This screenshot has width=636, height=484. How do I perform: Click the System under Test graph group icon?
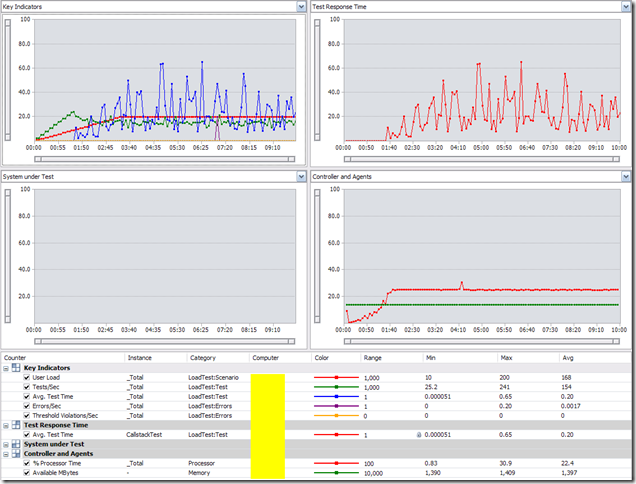16,444
